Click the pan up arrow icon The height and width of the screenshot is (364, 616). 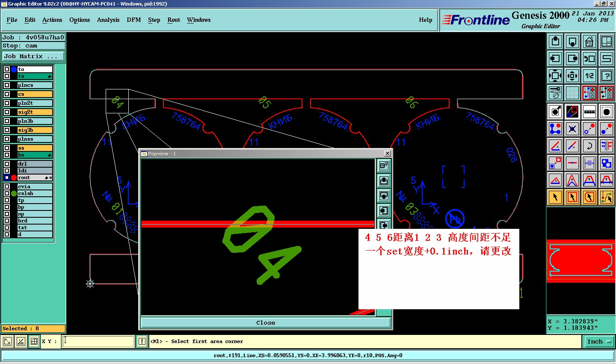pyautogui.click(x=555, y=41)
